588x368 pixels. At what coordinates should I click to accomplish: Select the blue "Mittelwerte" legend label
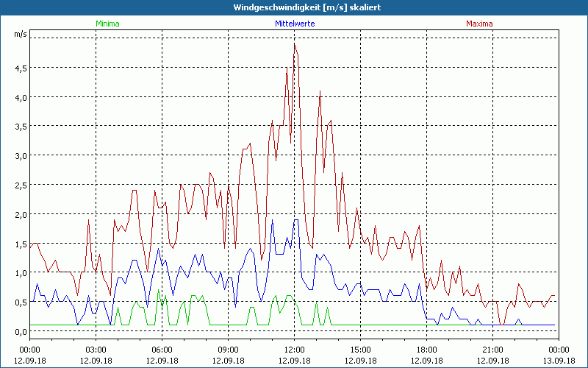tap(294, 24)
